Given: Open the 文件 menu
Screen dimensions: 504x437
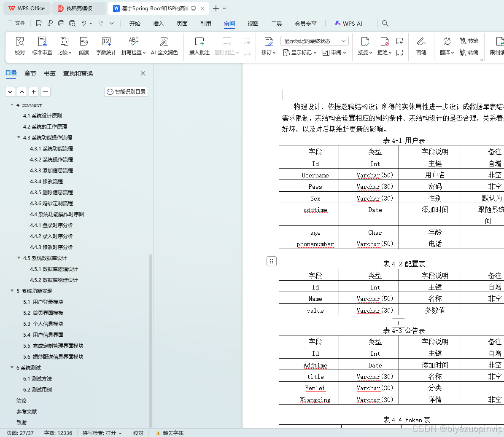Looking at the screenshot, I should pyautogui.click(x=17, y=23).
